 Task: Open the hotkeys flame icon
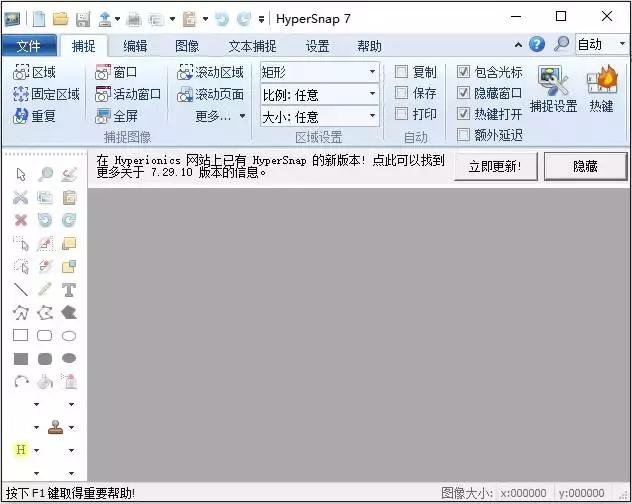602,89
